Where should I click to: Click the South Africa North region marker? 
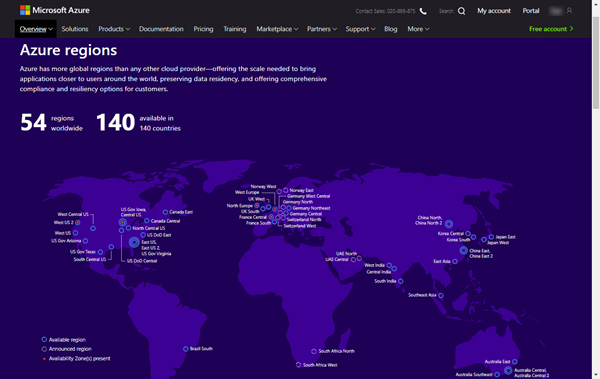tap(314, 351)
